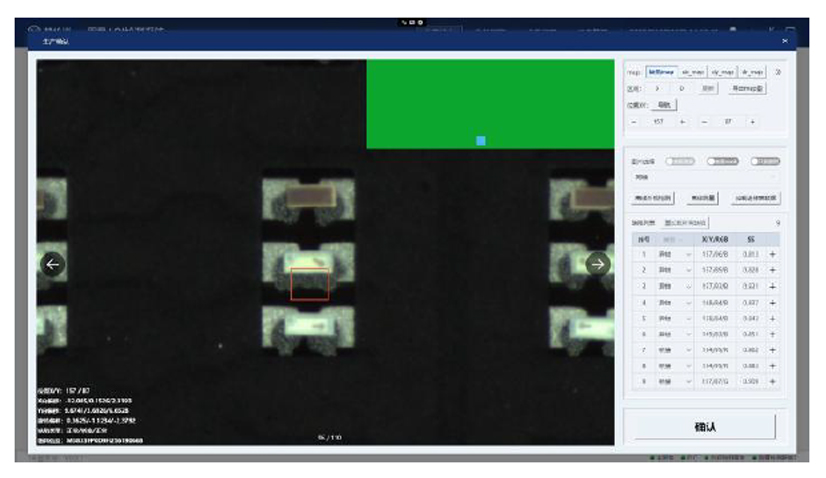Switch to the str_map tab
The width and height of the screenshot is (826, 478).
[692, 72]
